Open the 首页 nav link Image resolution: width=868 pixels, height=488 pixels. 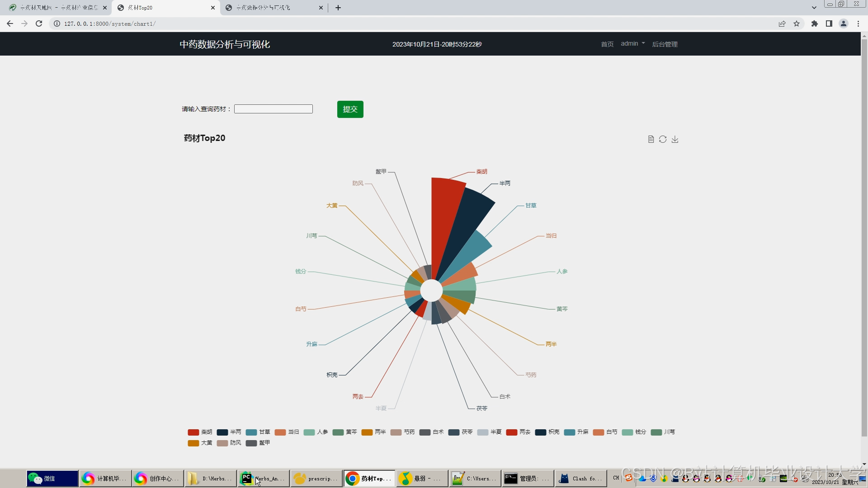click(x=607, y=44)
